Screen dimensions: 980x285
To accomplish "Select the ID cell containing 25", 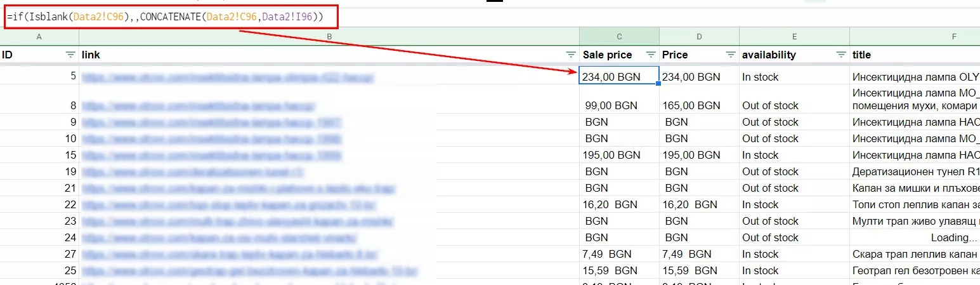I will coord(39,270).
